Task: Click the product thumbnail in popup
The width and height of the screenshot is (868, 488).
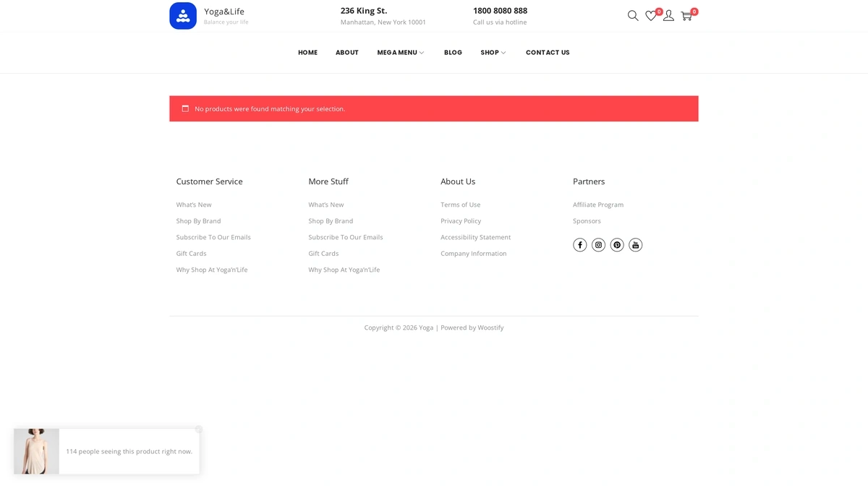Action: tap(36, 452)
